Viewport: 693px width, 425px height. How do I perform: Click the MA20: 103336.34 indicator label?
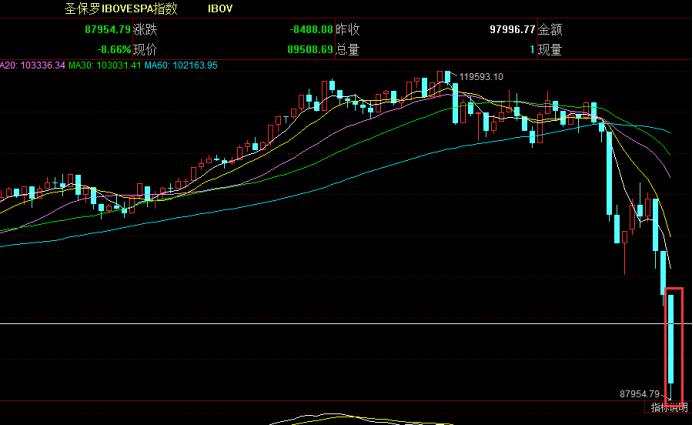coord(32,65)
